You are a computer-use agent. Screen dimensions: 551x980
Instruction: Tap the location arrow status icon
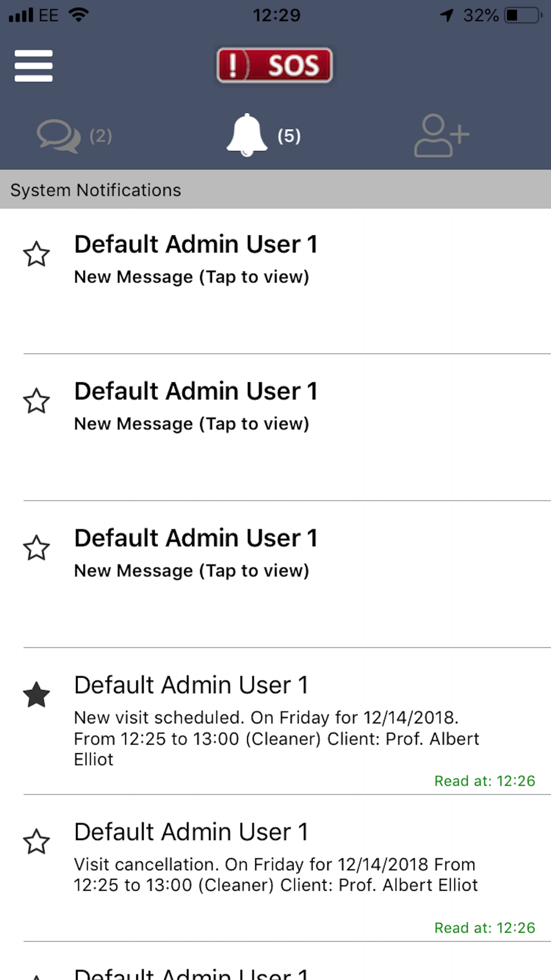(x=447, y=15)
